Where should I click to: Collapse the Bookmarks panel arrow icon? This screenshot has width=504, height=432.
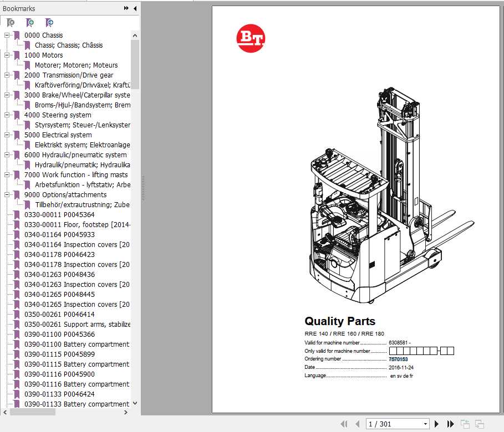135,8
